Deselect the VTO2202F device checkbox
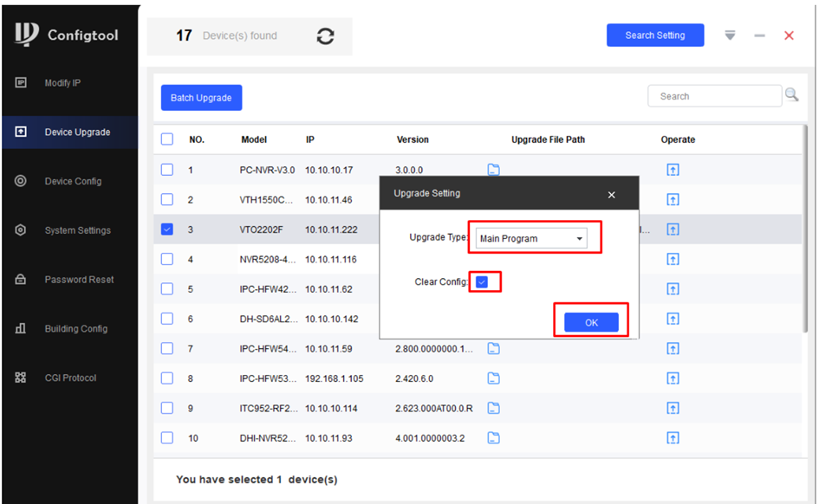This screenshot has height=504, width=819. pos(167,229)
